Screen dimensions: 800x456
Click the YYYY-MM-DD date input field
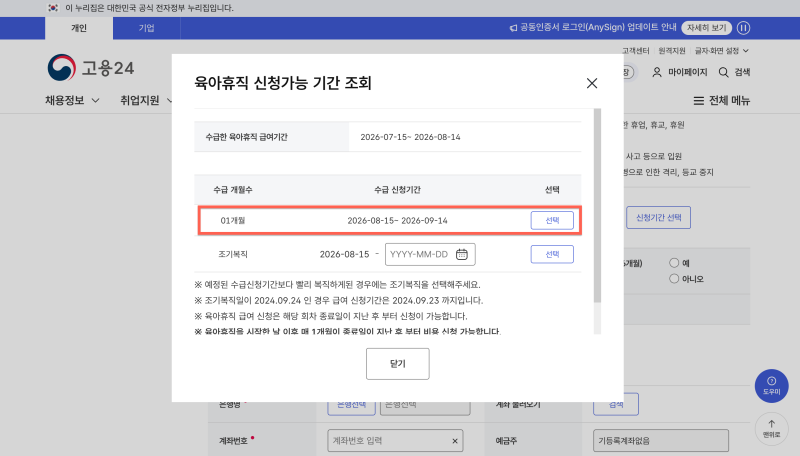point(430,254)
